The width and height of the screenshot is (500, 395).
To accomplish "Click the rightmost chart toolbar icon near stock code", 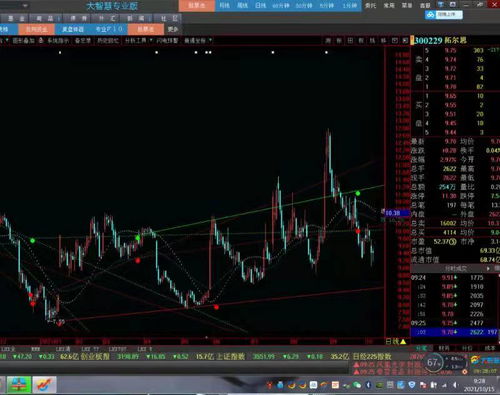I will tap(405, 40).
